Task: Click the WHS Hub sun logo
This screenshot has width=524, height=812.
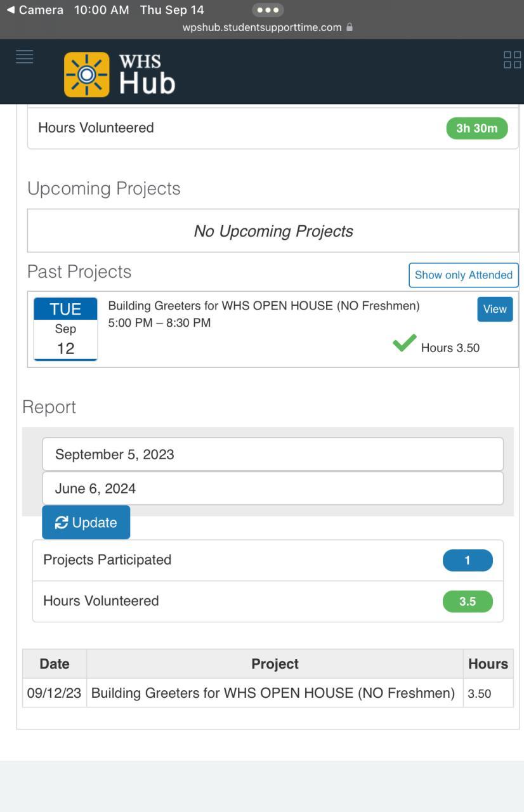Action: pos(87,75)
